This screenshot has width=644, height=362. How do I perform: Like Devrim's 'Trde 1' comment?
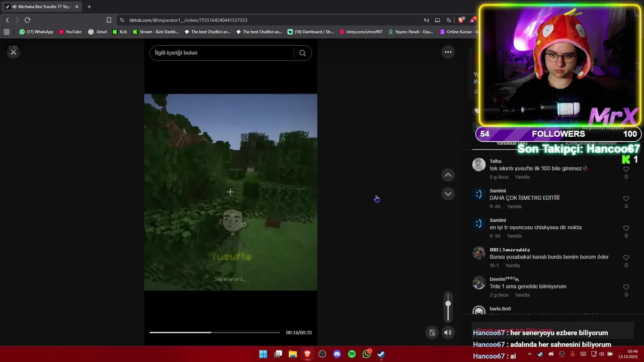click(x=626, y=287)
